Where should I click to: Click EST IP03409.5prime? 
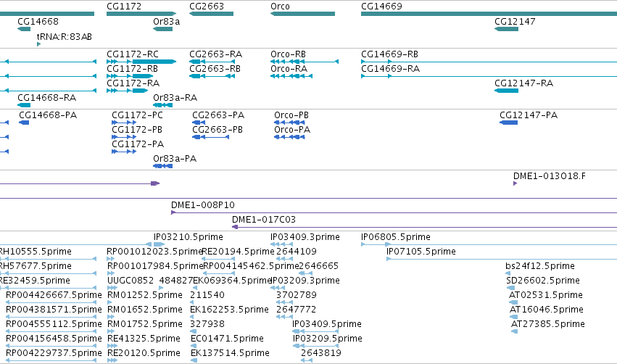pos(327,324)
